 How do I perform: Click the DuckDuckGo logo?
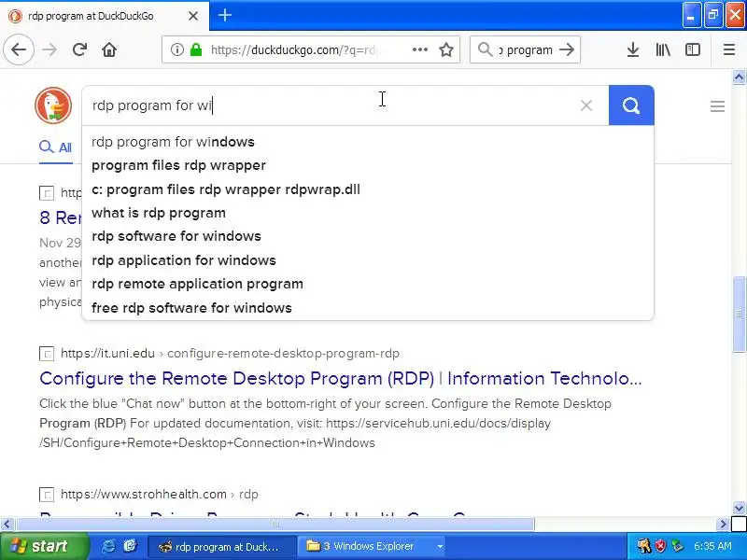53,105
